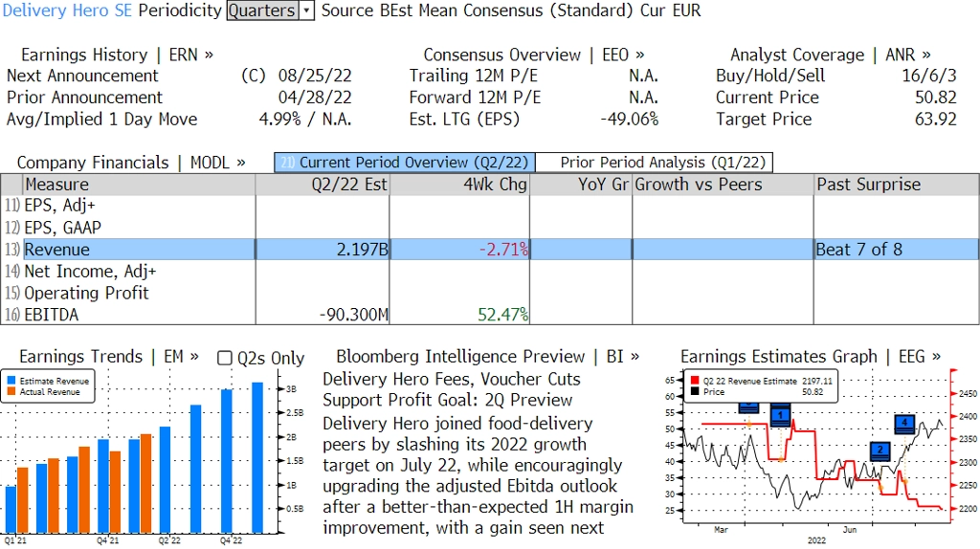Click the Q2/22 Est column header
The width and height of the screenshot is (980, 549).
click(x=323, y=185)
